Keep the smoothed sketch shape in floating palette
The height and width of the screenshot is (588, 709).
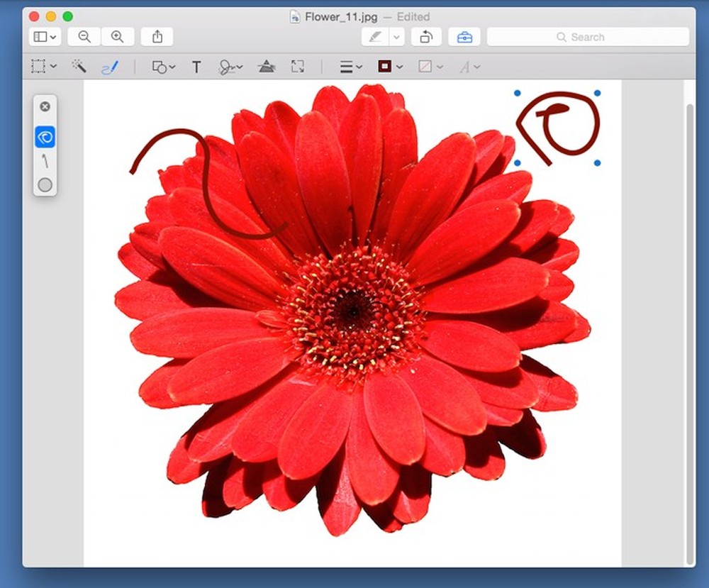click(45, 136)
